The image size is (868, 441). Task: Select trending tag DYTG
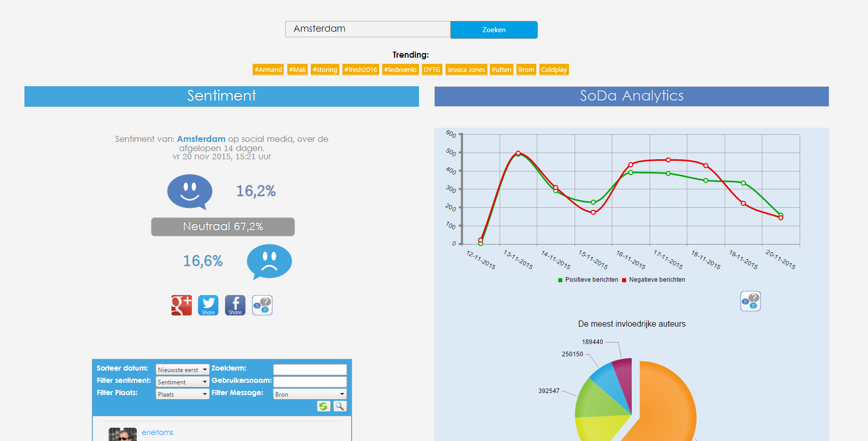pos(432,69)
